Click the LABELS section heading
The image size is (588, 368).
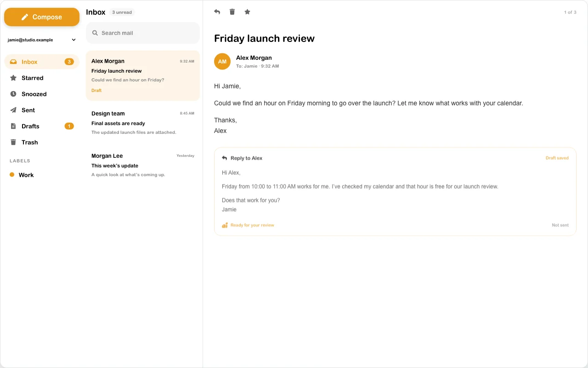tap(20, 161)
